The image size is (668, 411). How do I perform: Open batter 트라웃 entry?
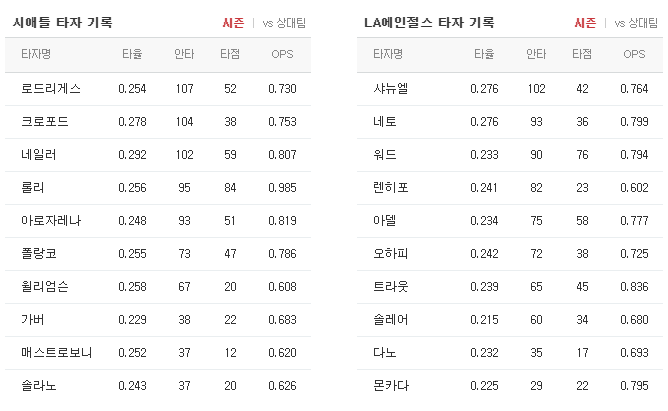(x=510, y=287)
